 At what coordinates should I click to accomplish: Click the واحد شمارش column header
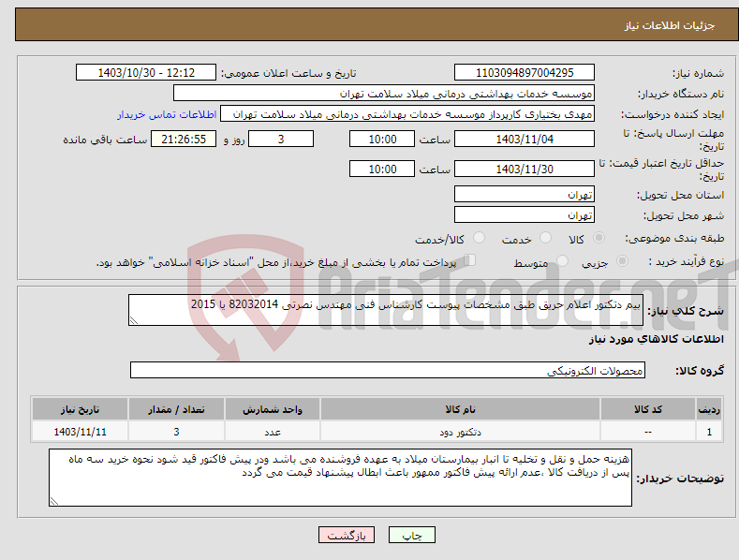tap(273, 409)
